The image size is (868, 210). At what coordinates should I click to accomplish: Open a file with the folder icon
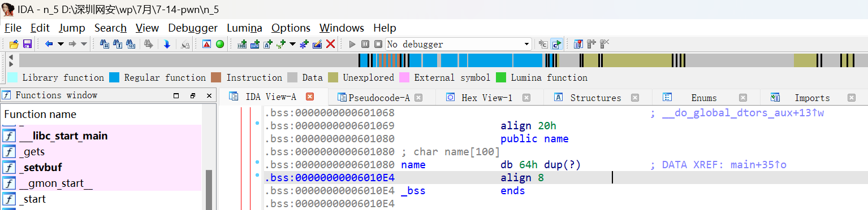click(14, 43)
